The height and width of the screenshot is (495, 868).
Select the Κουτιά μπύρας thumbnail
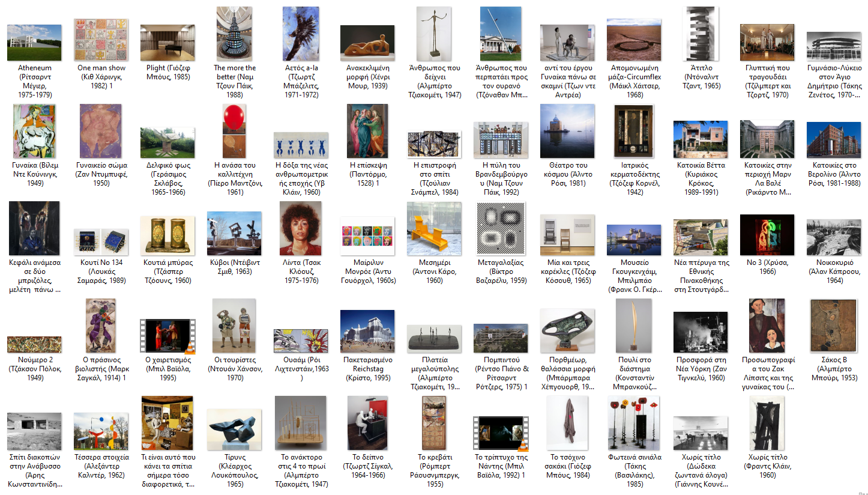point(167,236)
